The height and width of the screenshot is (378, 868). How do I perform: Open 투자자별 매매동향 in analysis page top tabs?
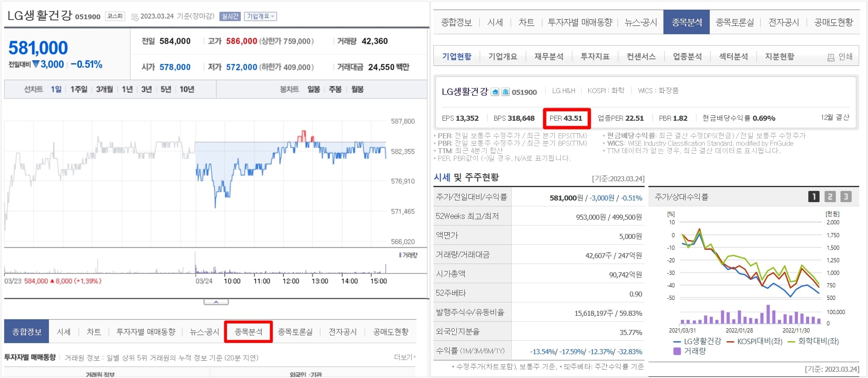click(x=580, y=22)
